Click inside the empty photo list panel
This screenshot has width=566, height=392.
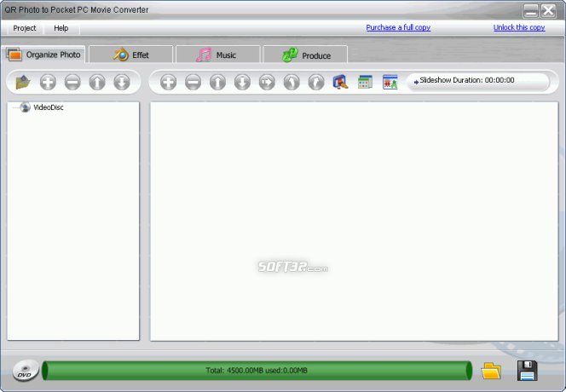354,221
